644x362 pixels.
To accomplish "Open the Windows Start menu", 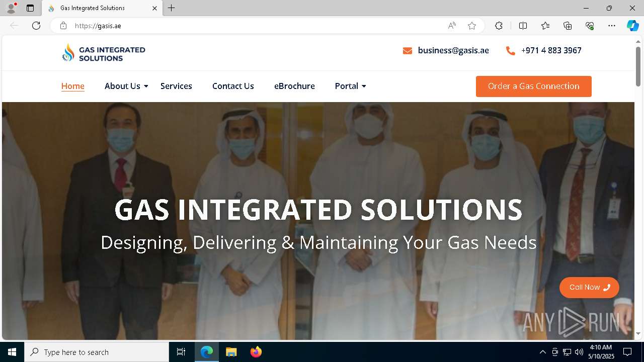I will coord(12,352).
